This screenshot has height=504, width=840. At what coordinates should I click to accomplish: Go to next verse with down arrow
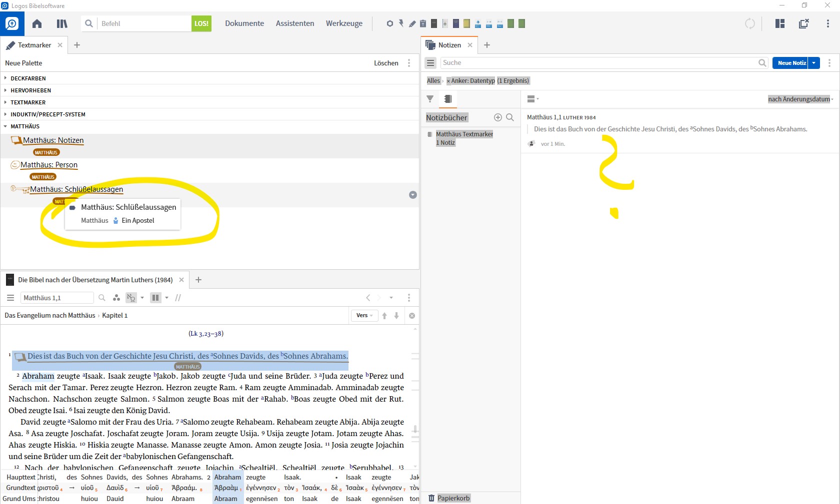coord(396,316)
